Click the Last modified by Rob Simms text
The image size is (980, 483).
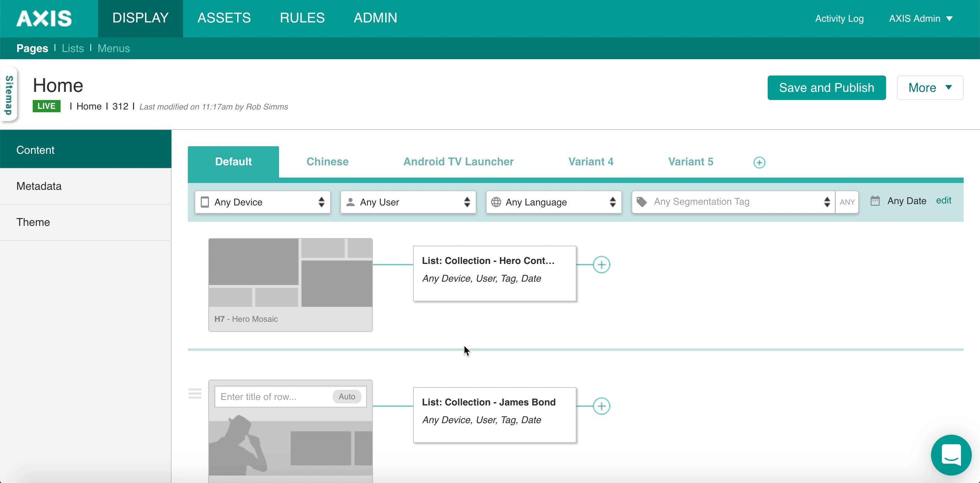click(x=213, y=107)
